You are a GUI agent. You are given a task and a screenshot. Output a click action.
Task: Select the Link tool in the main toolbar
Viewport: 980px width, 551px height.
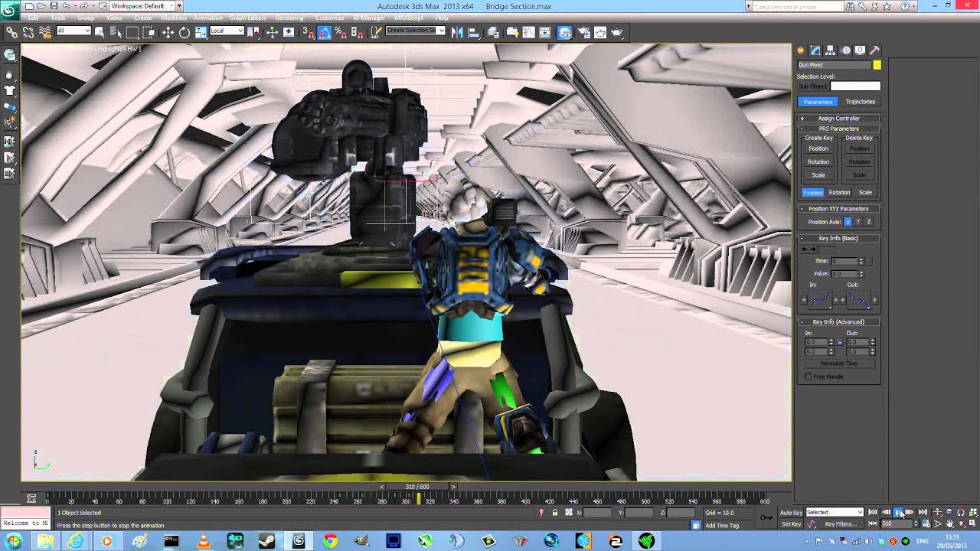(11, 32)
